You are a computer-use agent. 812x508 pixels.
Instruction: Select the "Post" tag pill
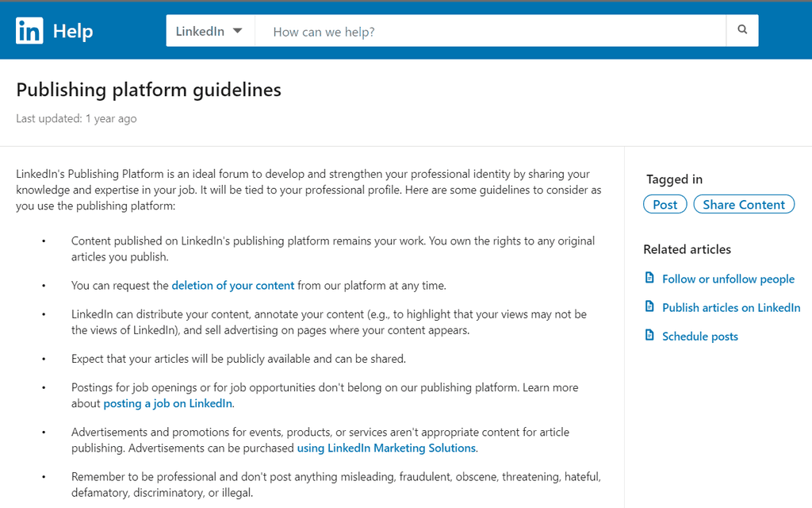click(665, 204)
